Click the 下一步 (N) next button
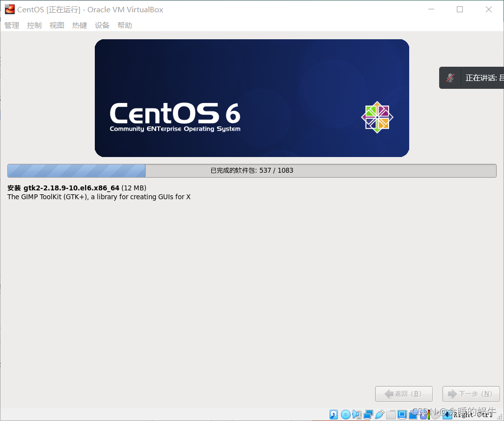The height and width of the screenshot is (421, 504). tap(471, 394)
